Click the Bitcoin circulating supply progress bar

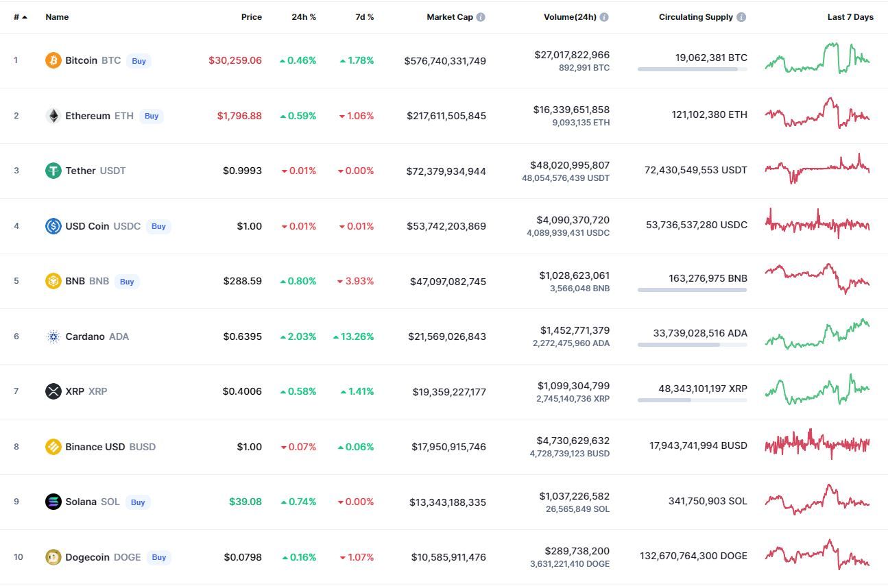point(693,69)
